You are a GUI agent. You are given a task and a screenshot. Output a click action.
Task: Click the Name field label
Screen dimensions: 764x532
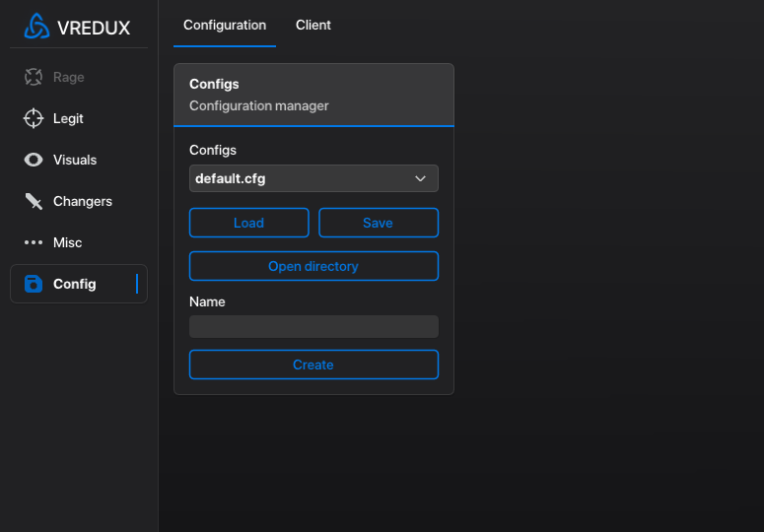pos(207,301)
